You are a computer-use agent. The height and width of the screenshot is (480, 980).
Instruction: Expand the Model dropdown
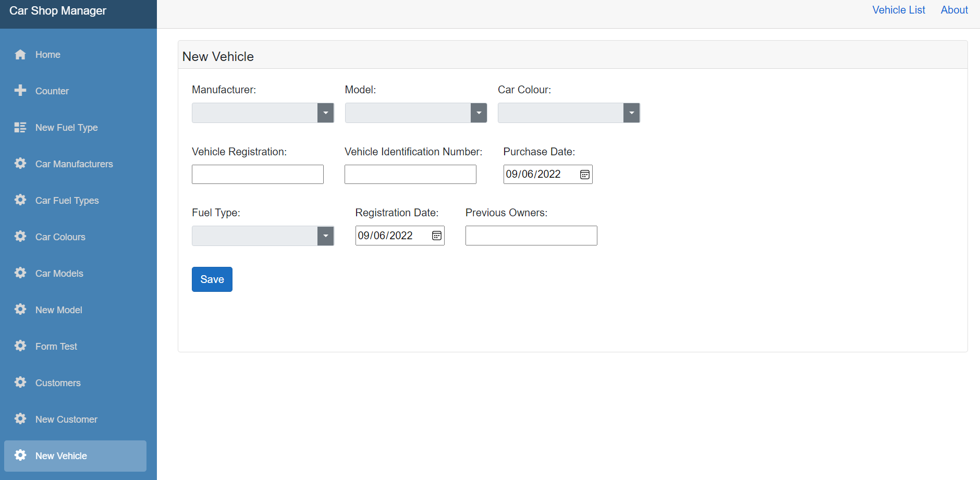pos(479,113)
